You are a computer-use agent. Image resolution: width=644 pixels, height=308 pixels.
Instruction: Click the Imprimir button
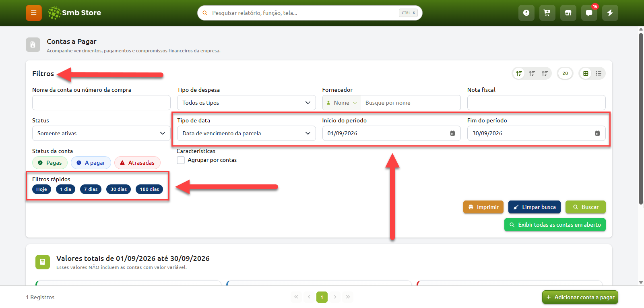click(483, 207)
